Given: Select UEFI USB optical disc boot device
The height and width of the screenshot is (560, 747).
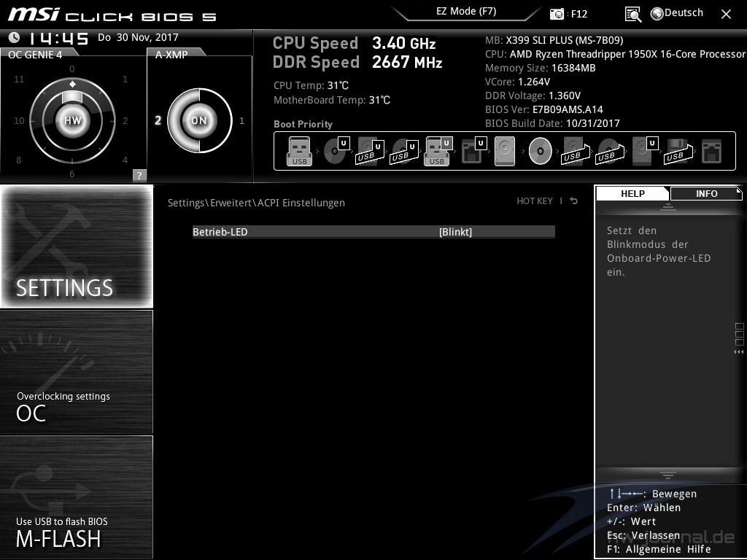Looking at the screenshot, I should (x=404, y=152).
